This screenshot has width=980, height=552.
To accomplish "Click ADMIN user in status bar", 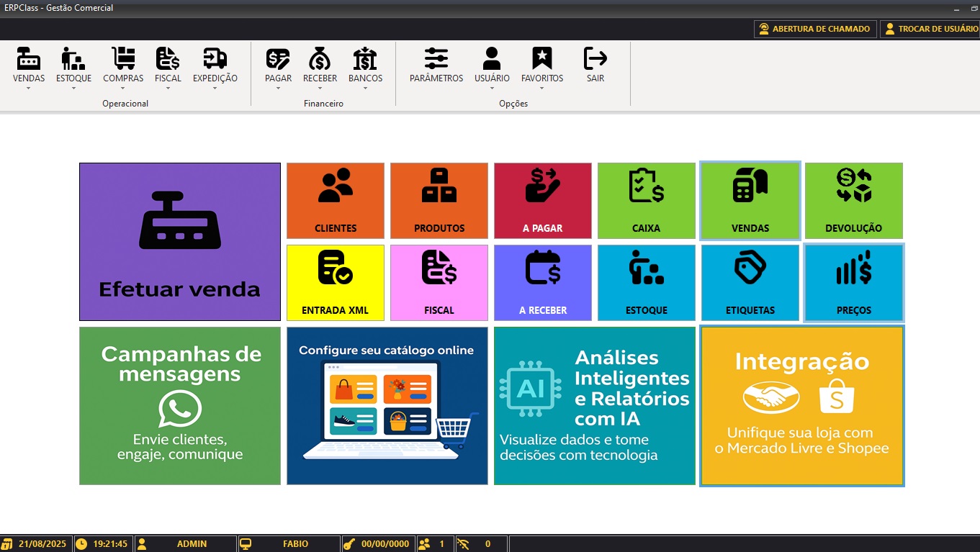I will [192, 544].
